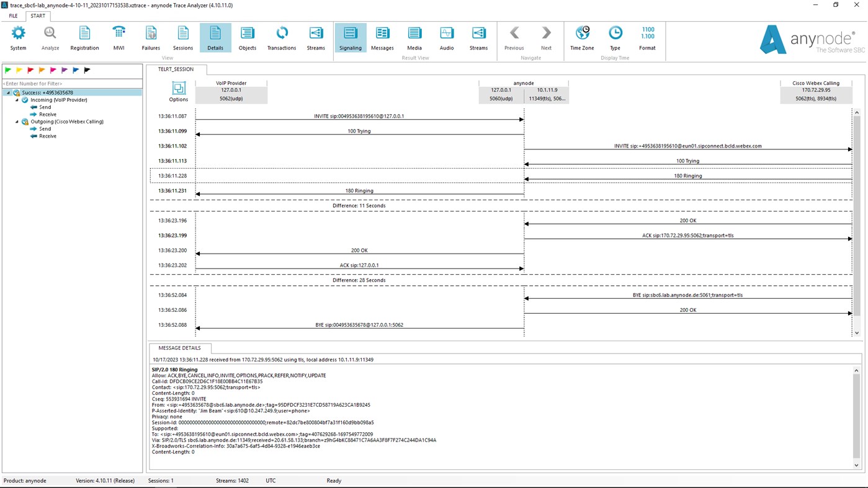The height and width of the screenshot is (488, 868).
Task: Open the Audio result view
Action: click(x=446, y=37)
